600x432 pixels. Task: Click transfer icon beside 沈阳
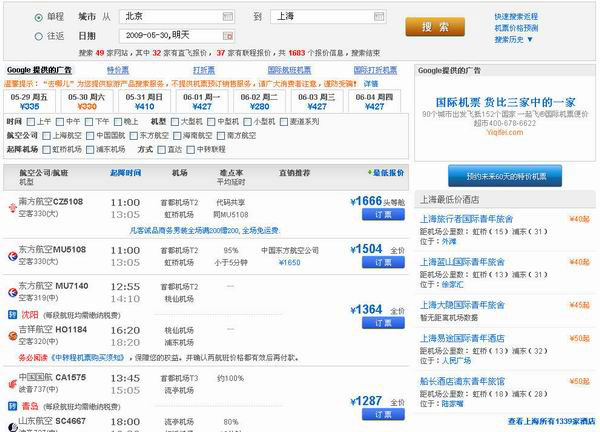tap(12, 315)
